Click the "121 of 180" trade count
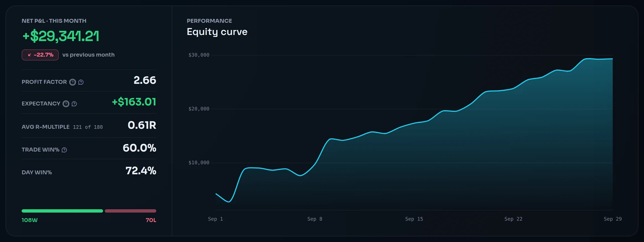The height and width of the screenshot is (242, 644). [88, 127]
